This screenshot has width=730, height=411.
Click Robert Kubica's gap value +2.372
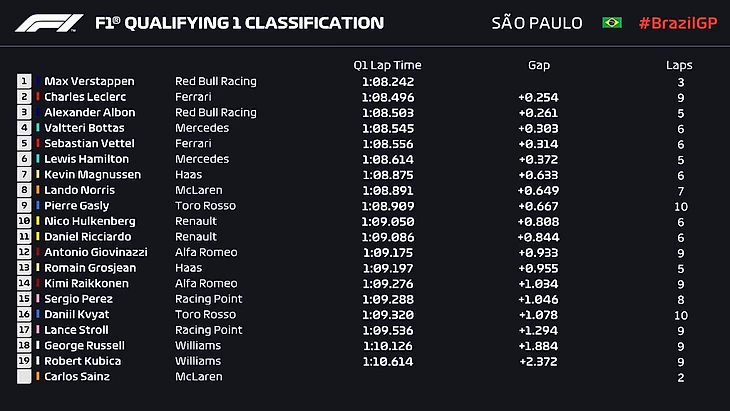point(538,361)
